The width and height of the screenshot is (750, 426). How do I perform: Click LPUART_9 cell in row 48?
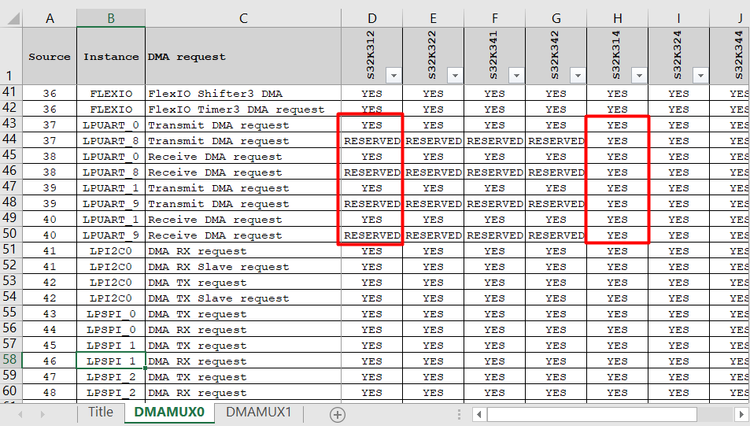111,204
